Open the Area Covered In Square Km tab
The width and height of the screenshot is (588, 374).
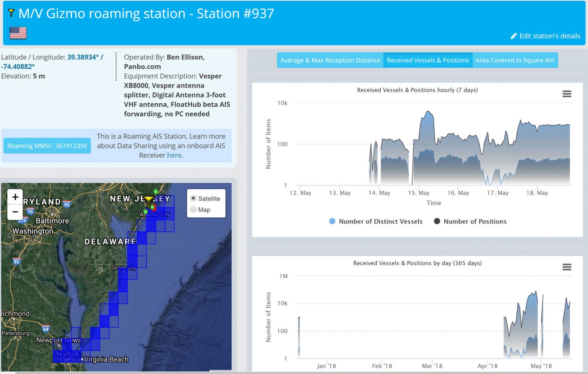(515, 60)
